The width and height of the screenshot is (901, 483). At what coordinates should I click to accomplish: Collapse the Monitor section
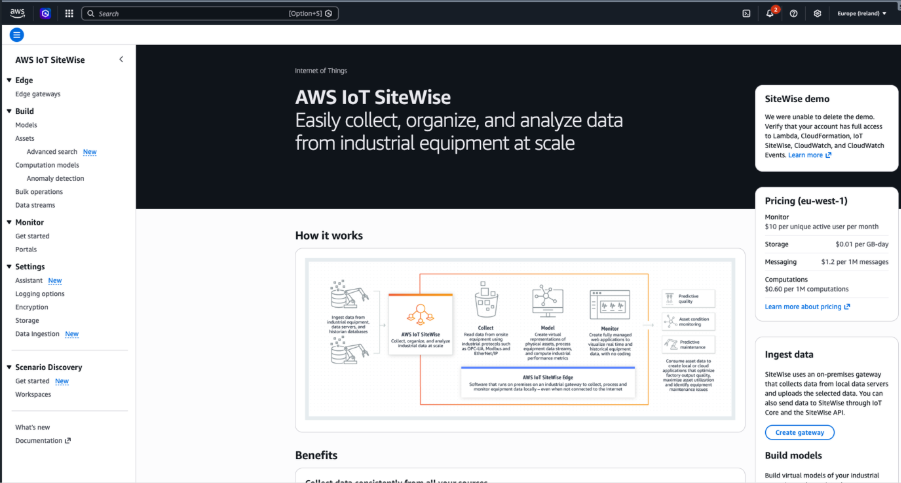(9, 222)
